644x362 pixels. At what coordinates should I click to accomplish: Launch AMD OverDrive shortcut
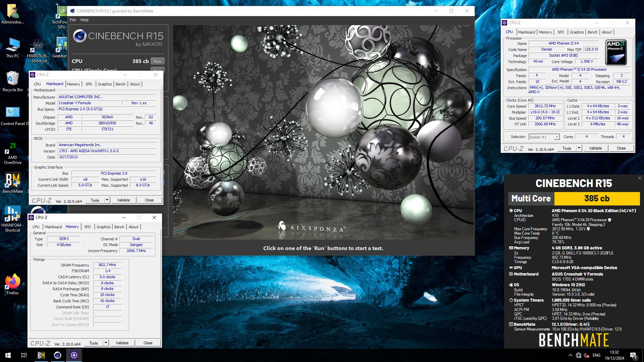point(13,154)
